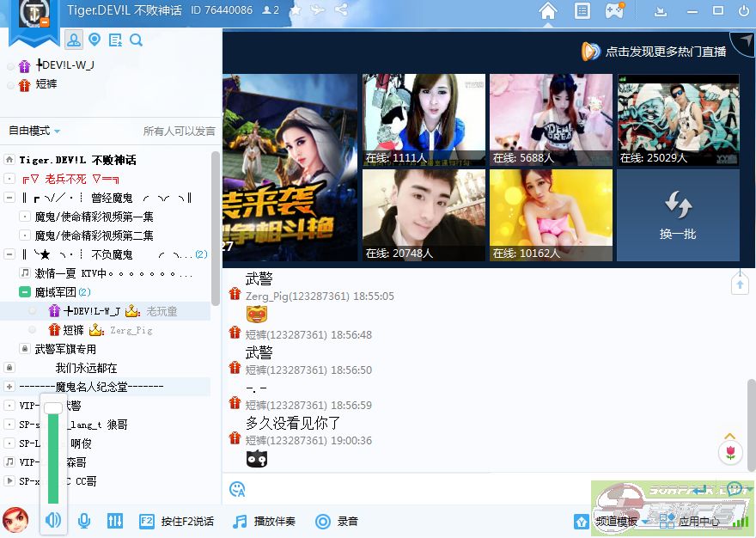Click the home icon beside Tiger.DEV!L 不败神话
The height and width of the screenshot is (538, 756).
click(x=9, y=159)
